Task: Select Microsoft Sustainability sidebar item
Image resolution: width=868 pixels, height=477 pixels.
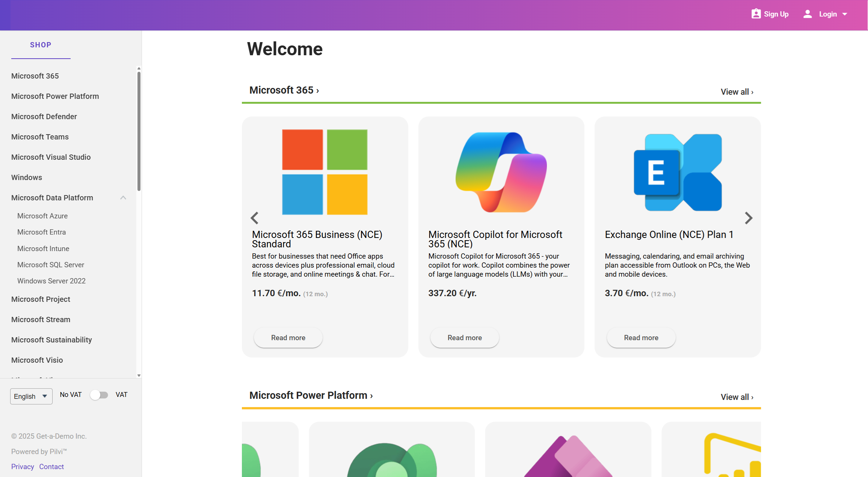Action: [51, 340]
